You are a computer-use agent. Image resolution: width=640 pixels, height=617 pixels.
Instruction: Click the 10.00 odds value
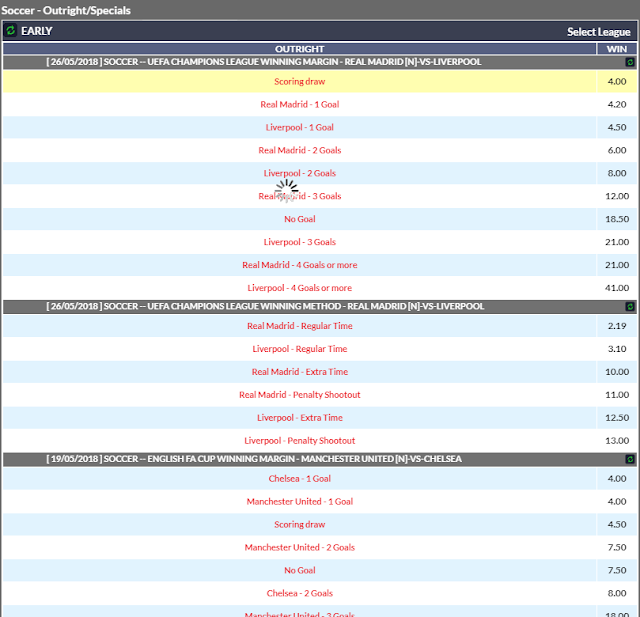pyautogui.click(x=617, y=372)
